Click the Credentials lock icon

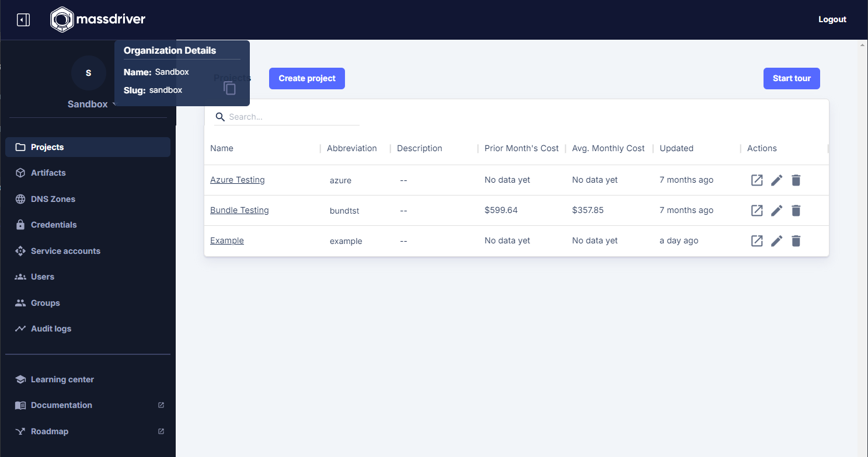(20, 225)
